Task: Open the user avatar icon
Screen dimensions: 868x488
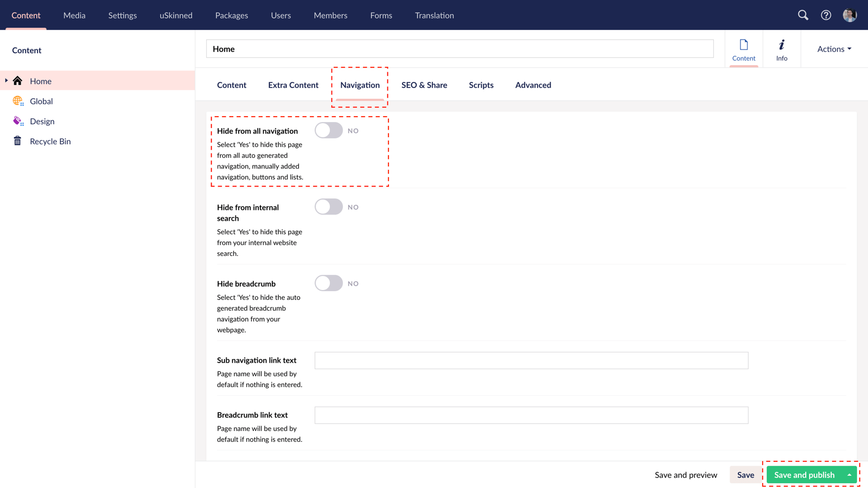Action: click(x=850, y=15)
